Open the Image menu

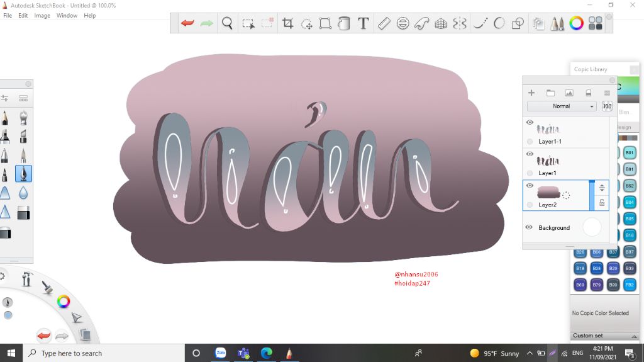42,16
